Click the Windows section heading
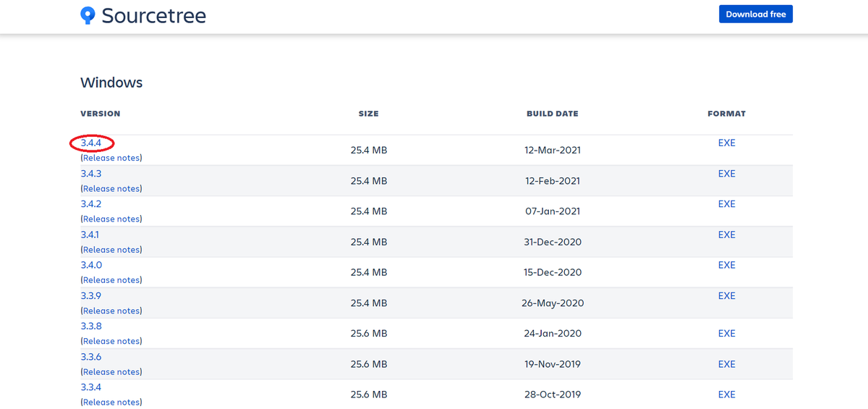The image size is (868, 409). [x=111, y=83]
